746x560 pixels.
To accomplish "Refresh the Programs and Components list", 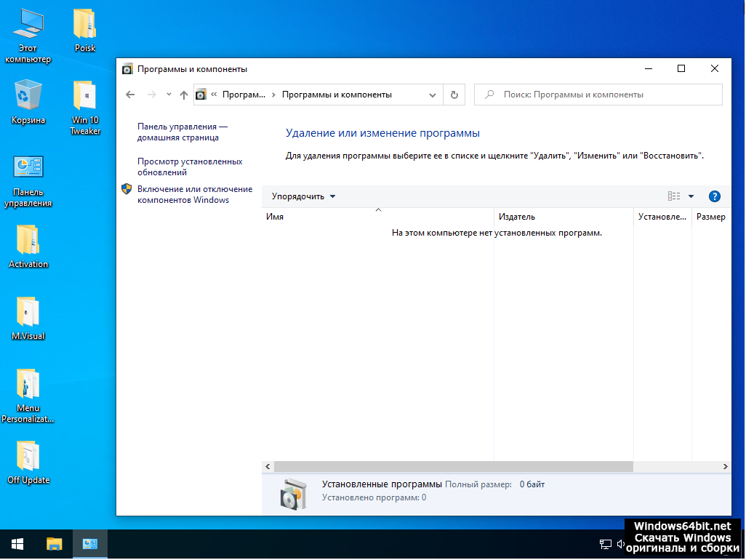I will click(x=454, y=95).
